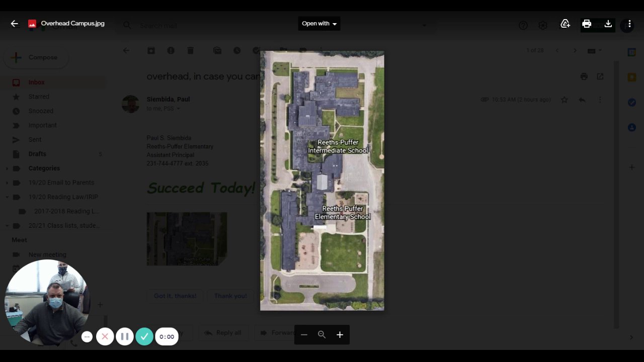Click the 0:00 recording timer
644x362 pixels.
pyautogui.click(x=167, y=337)
